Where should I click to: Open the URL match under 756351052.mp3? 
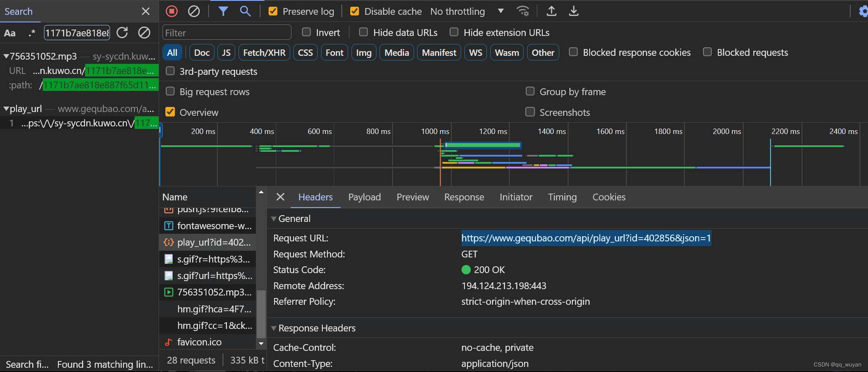80,71
